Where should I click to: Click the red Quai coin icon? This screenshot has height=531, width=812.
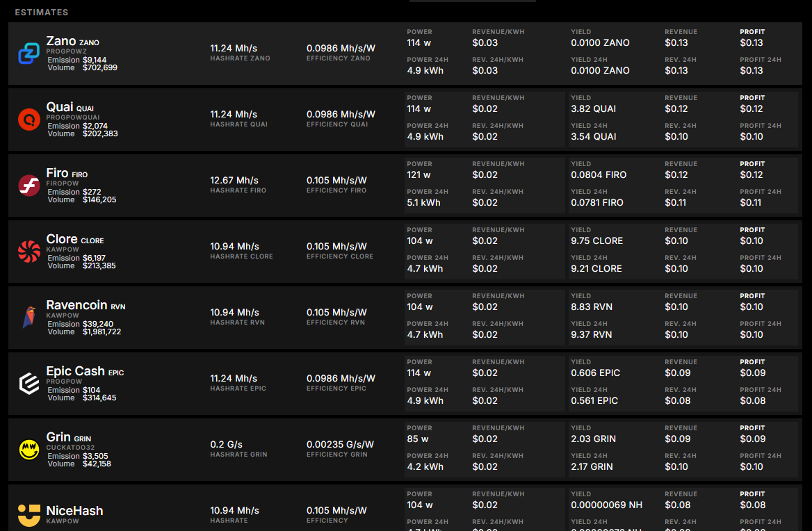coord(29,120)
